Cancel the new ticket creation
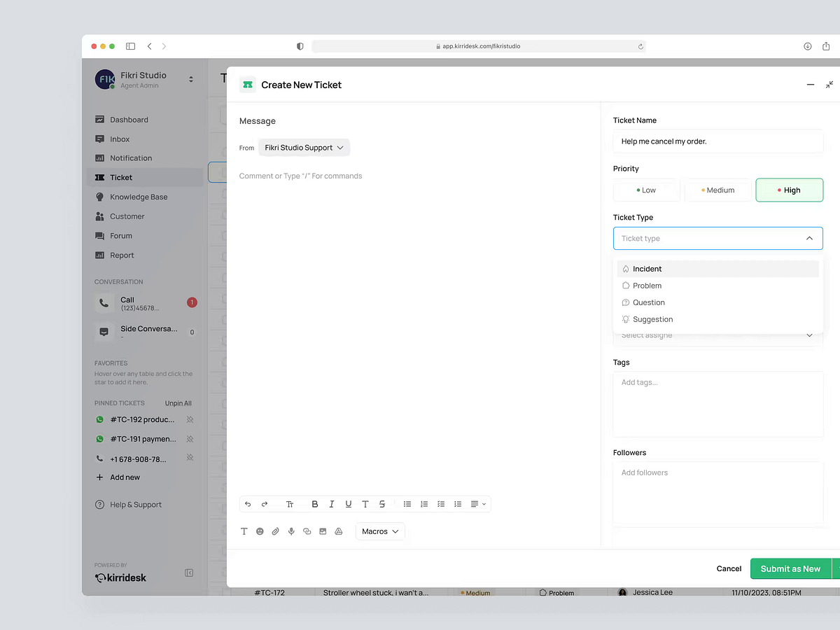Image resolution: width=840 pixels, height=630 pixels. pos(729,568)
